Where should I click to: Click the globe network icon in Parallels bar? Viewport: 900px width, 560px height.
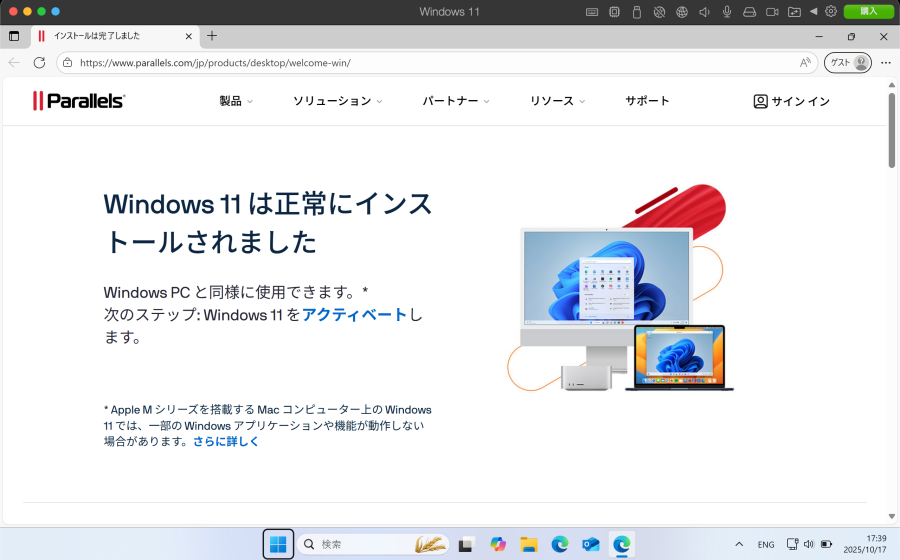point(681,11)
